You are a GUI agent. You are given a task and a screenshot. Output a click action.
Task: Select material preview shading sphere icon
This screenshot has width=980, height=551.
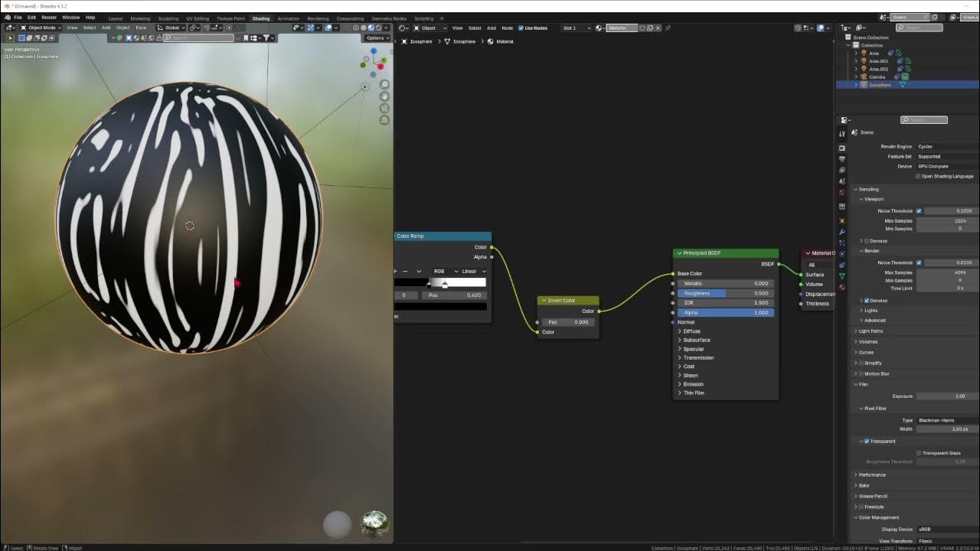point(371,28)
